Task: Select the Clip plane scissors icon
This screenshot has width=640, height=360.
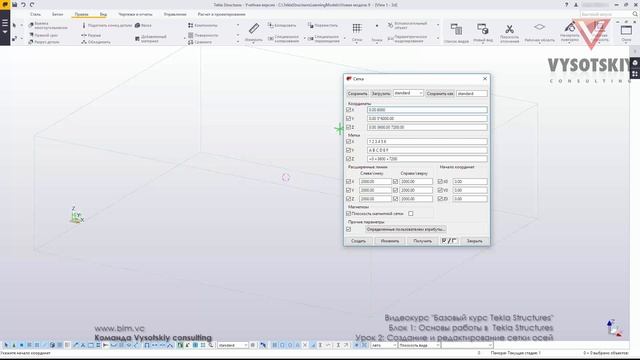Action: [x=509, y=32]
